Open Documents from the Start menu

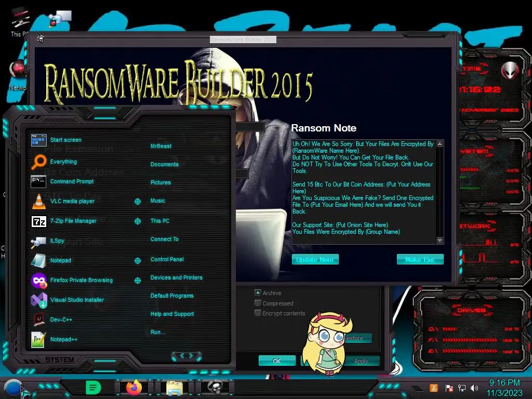(x=164, y=164)
